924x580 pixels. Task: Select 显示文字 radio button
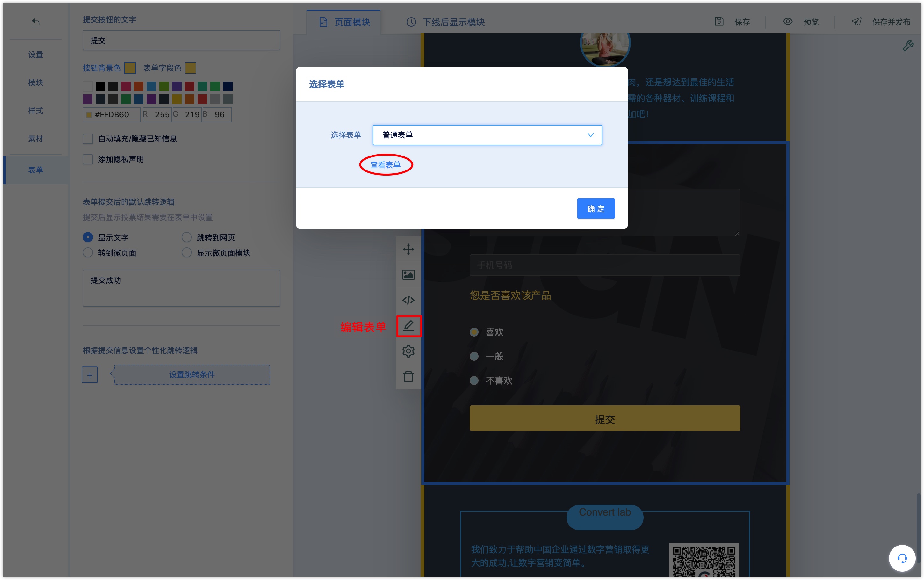pyautogui.click(x=88, y=237)
